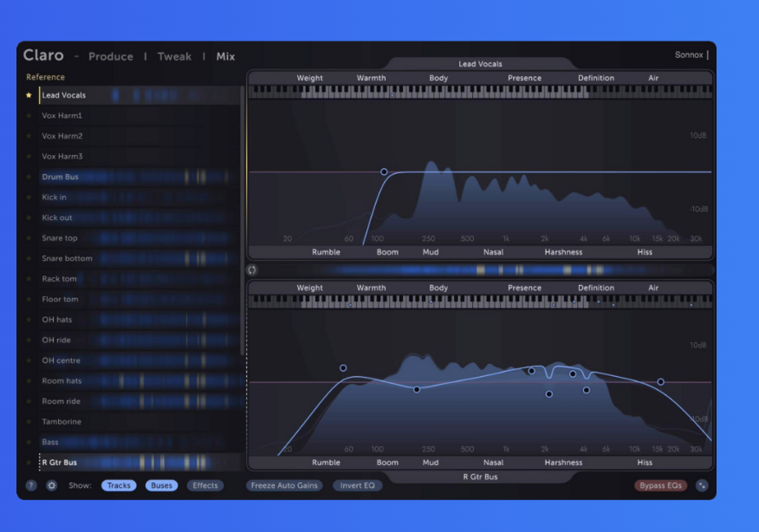Select the Bass track in the list
Image resolution: width=759 pixels, height=532 pixels.
pos(50,442)
